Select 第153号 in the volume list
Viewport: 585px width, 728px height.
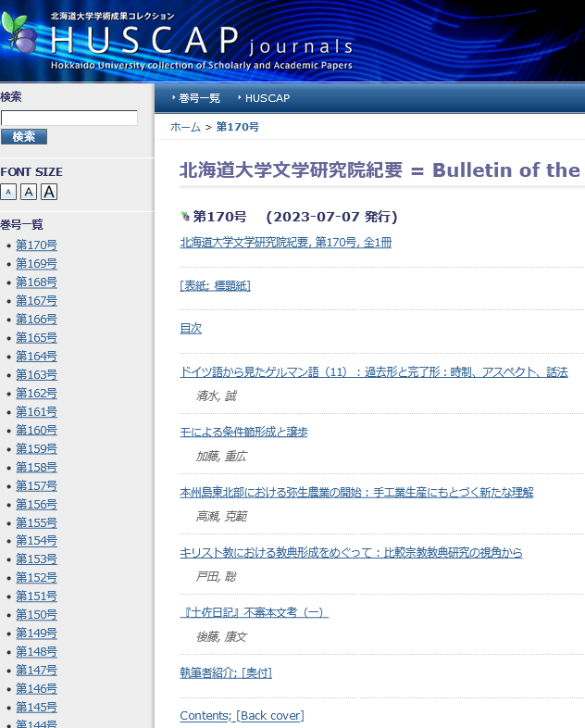coord(37,559)
